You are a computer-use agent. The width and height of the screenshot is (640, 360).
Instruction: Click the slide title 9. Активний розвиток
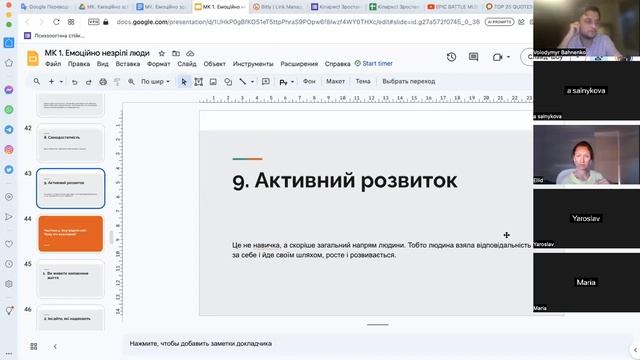[345, 181]
